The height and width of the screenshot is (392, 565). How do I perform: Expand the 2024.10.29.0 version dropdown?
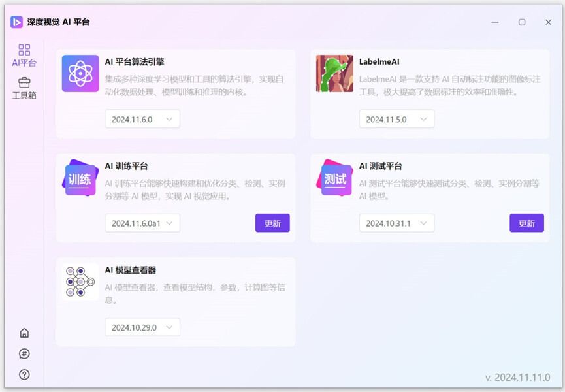[x=142, y=327]
